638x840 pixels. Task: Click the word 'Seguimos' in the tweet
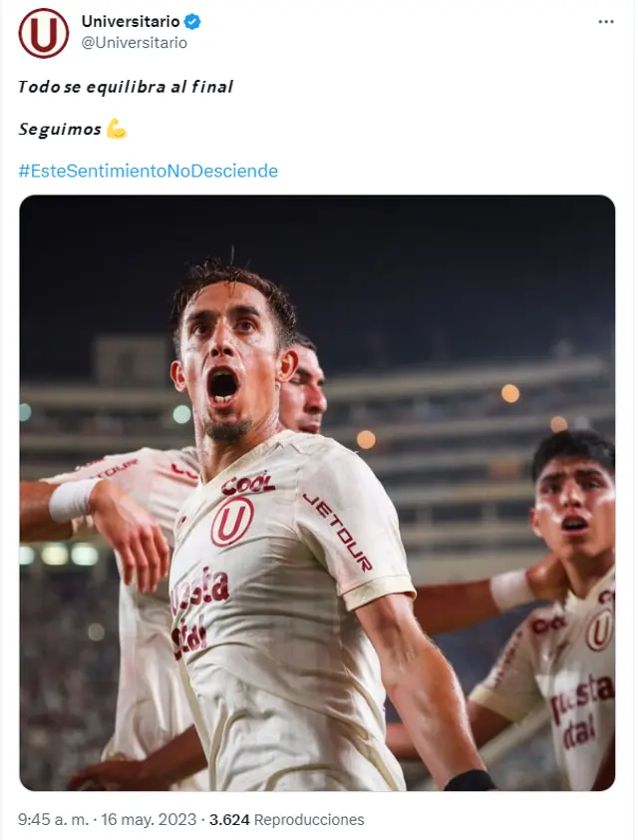[x=60, y=130]
